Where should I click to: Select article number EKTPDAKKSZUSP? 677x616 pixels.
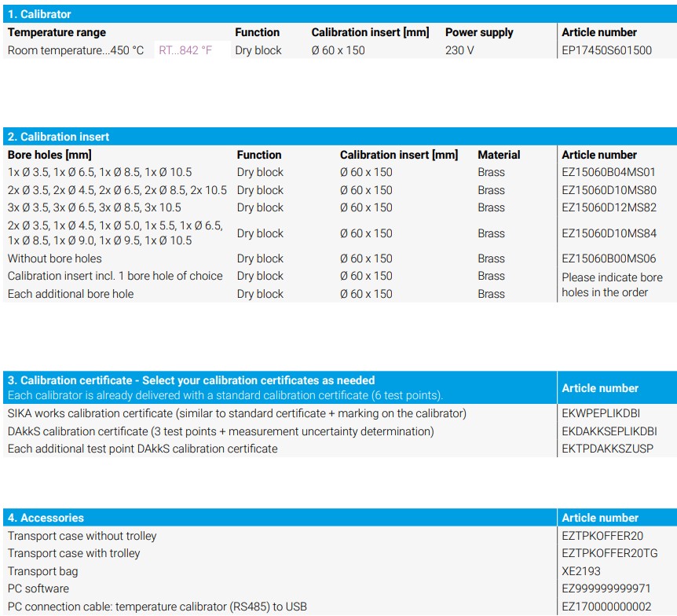(x=607, y=449)
